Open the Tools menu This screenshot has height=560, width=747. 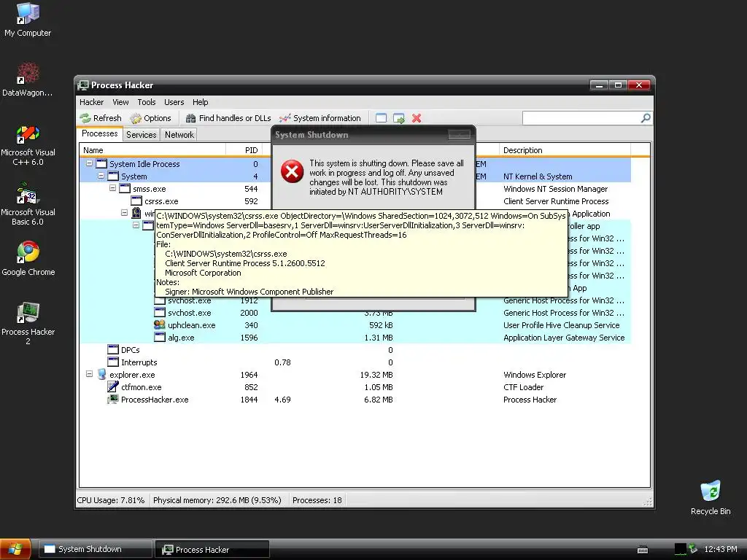(x=146, y=102)
